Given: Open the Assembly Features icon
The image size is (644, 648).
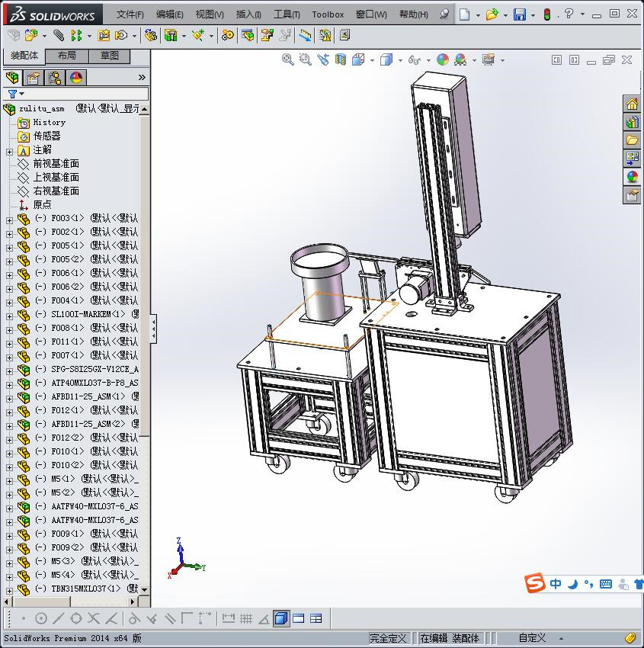Looking at the screenshot, I should click(x=170, y=36).
